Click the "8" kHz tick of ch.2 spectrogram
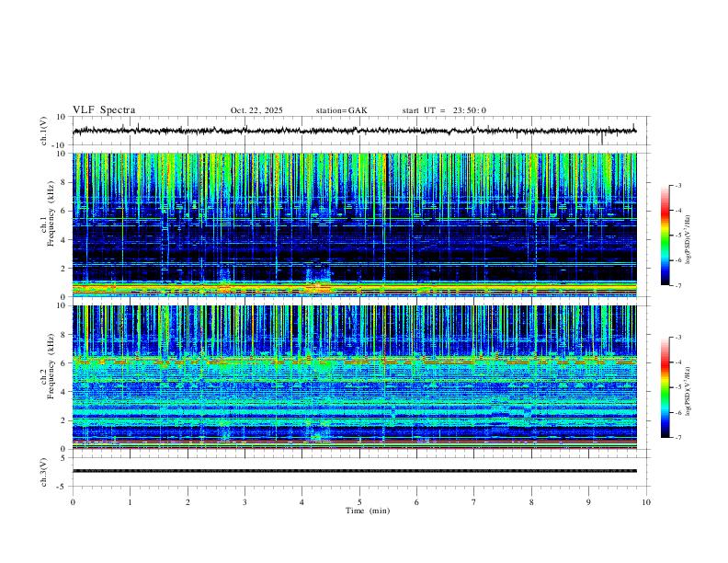 click(x=64, y=335)
